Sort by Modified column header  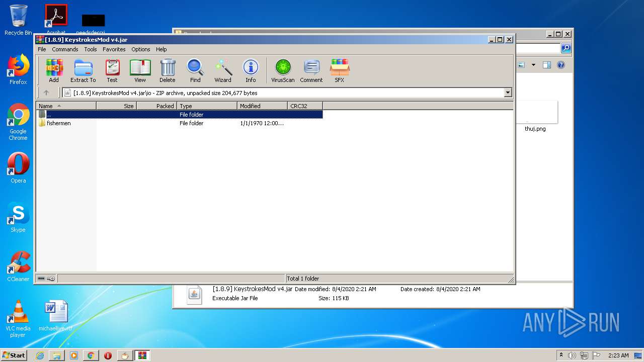[x=262, y=106]
